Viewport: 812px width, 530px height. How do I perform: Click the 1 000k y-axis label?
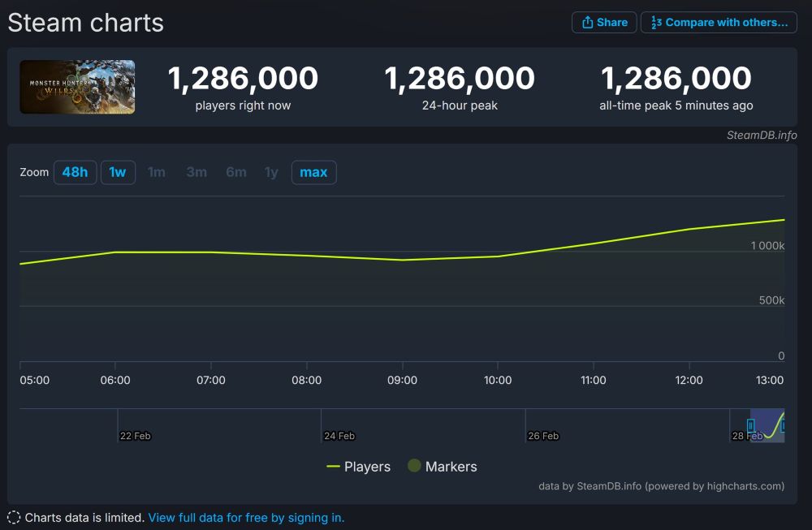[x=767, y=246]
